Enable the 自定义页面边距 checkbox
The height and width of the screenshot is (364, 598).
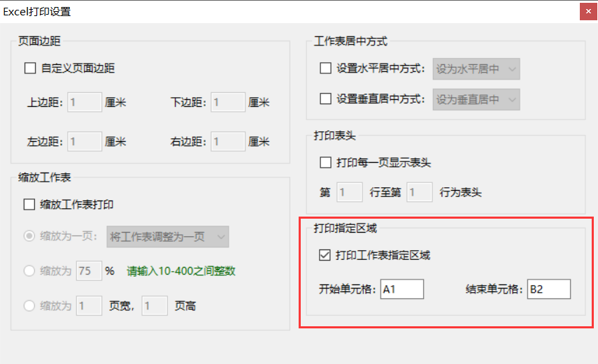[30, 68]
